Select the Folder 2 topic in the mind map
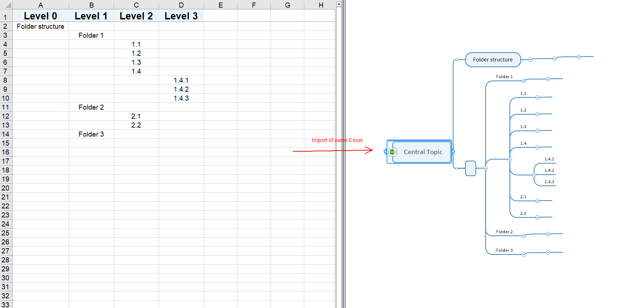This screenshot has height=308, width=644. coord(504,232)
